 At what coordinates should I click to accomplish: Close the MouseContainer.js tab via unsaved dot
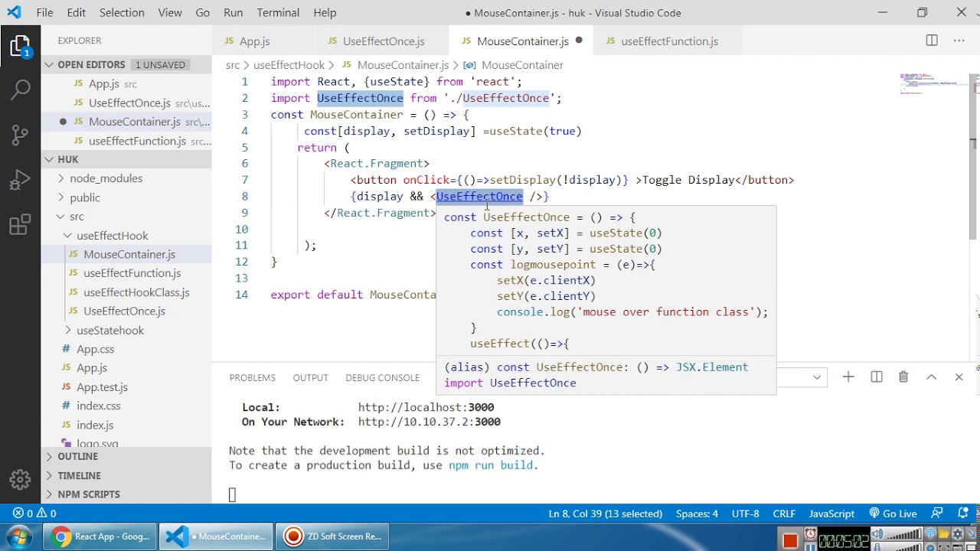click(x=579, y=41)
